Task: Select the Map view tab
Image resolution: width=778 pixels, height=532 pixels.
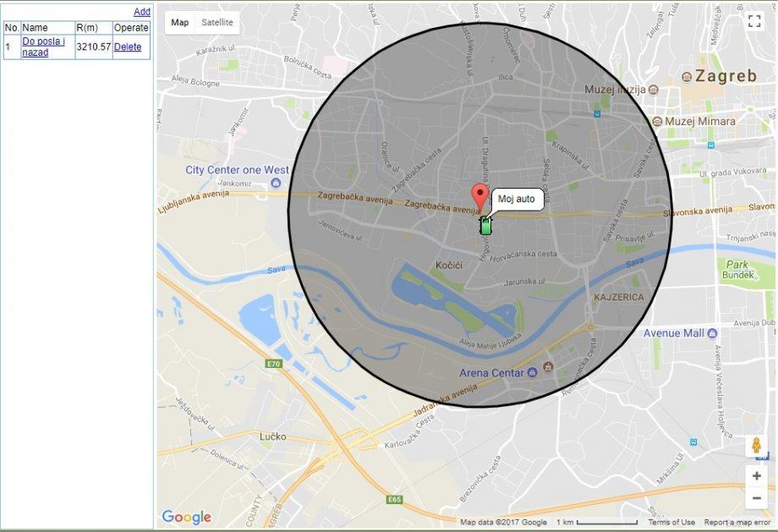Action: [179, 22]
